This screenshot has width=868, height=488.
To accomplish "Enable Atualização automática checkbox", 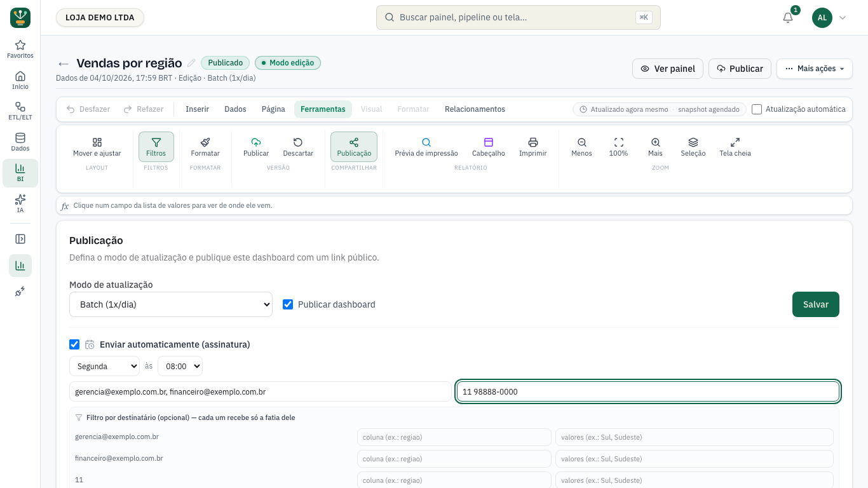I will click(757, 109).
